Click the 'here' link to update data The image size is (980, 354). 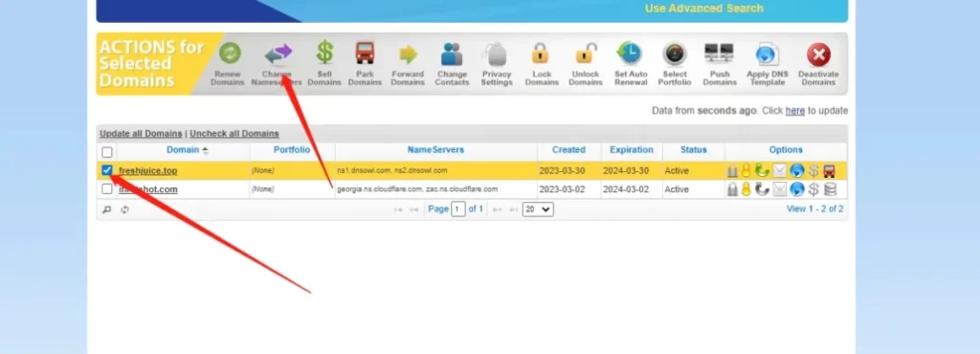[795, 111]
